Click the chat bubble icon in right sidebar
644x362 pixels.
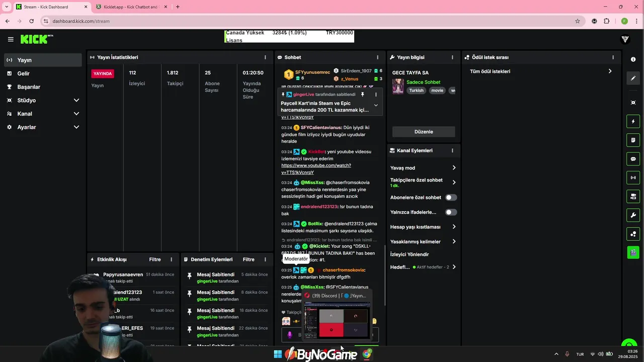(633, 159)
